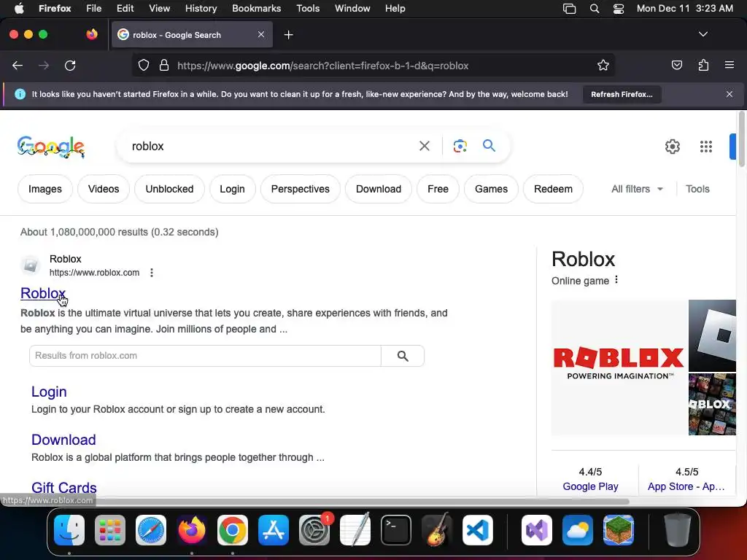Click the magnifier in roblox.com site search
This screenshot has width=747, height=560.
coord(403,356)
